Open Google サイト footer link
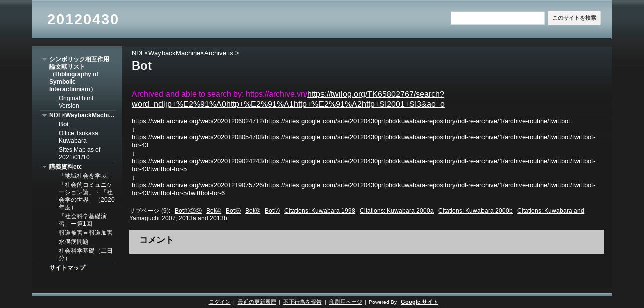The image size is (644, 308). tap(419, 302)
